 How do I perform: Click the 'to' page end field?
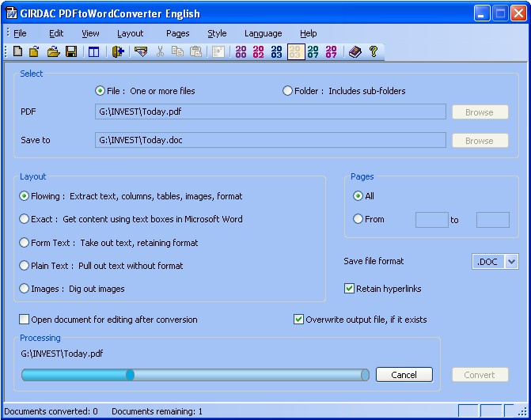coord(493,220)
